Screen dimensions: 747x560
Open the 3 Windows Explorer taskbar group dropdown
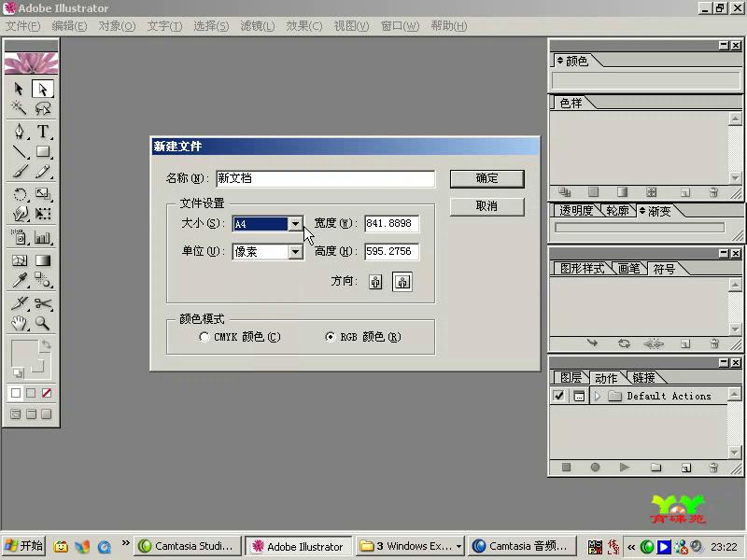tap(458, 546)
